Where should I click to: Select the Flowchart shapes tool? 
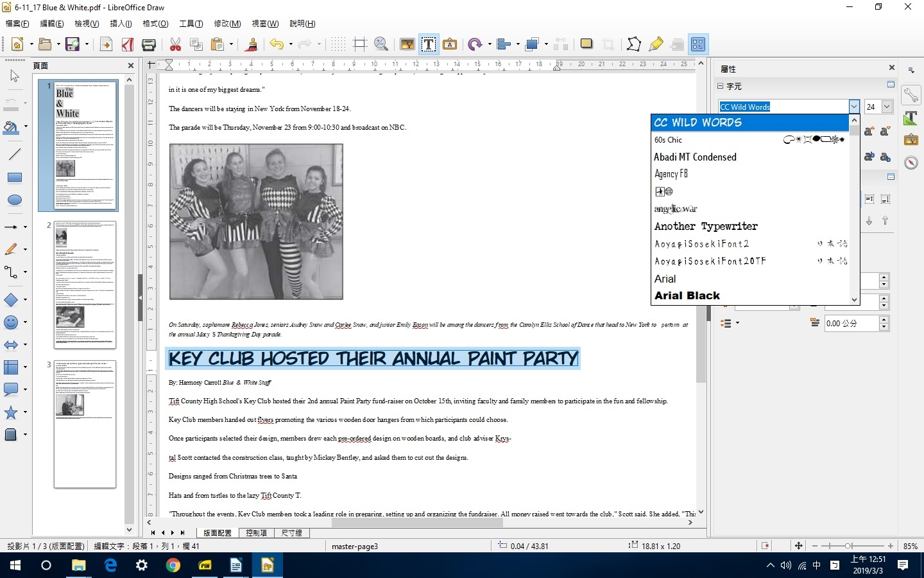pyautogui.click(x=11, y=367)
